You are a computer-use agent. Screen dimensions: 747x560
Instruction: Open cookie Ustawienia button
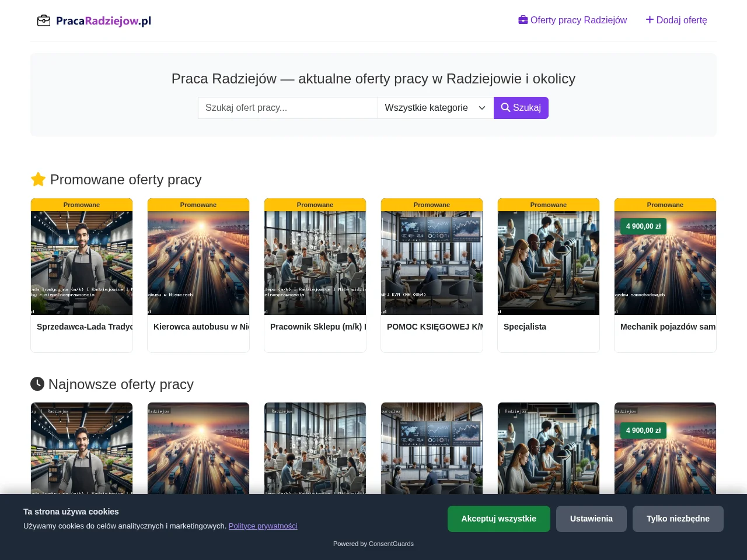coord(591,519)
